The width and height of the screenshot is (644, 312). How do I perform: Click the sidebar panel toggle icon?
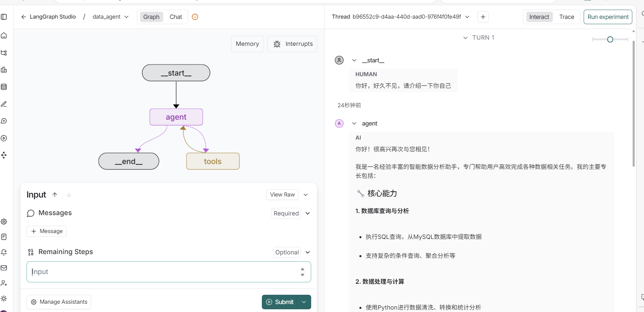pyautogui.click(x=4, y=17)
